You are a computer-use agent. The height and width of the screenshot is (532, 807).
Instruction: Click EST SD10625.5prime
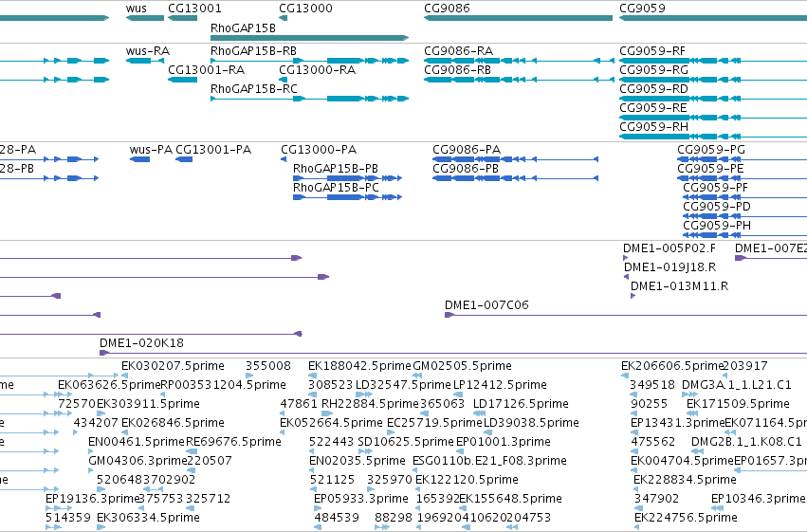[x=406, y=443]
